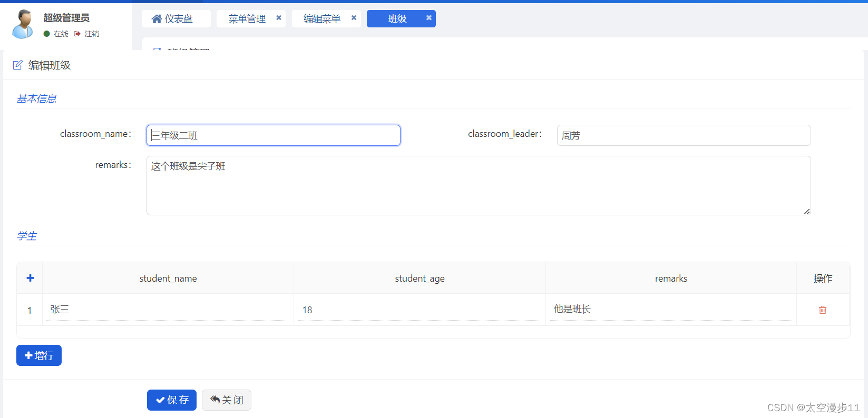Click the 基本信息 section heading

pos(37,98)
